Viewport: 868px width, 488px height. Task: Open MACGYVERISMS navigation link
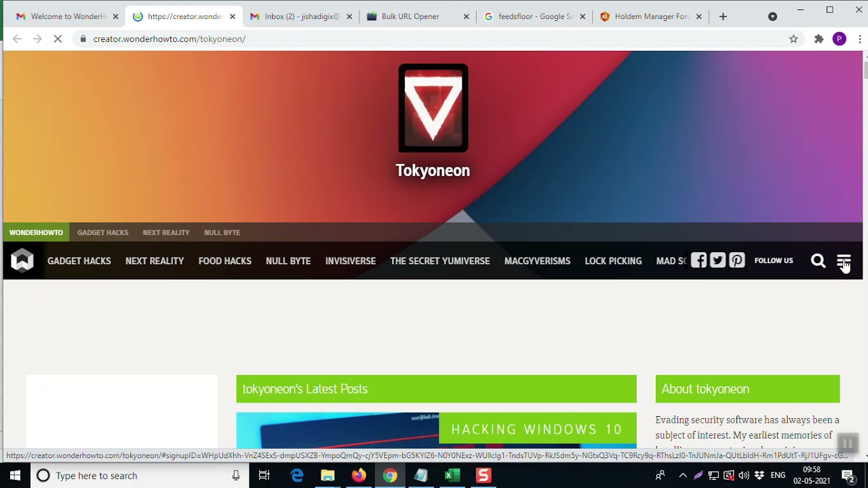click(537, 261)
